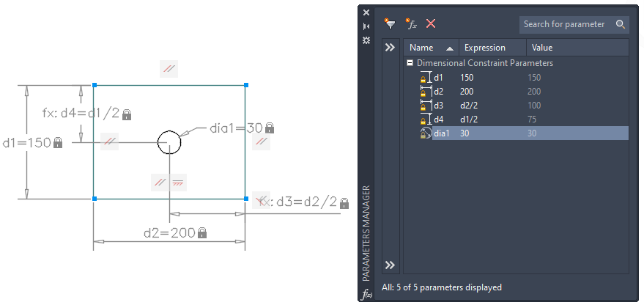This screenshot has height=305, width=644.
Task: Select the top-left rectangle grip
Action: (x=94, y=85)
